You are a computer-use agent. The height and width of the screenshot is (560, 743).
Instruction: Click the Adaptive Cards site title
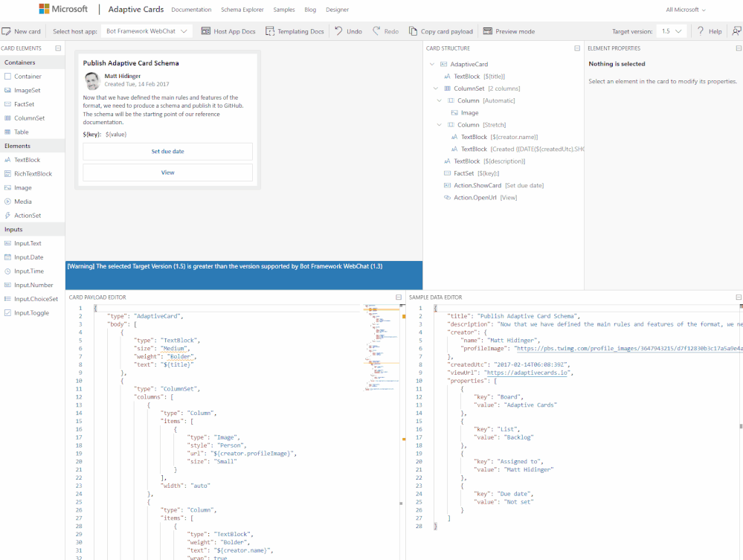pyautogui.click(x=136, y=9)
